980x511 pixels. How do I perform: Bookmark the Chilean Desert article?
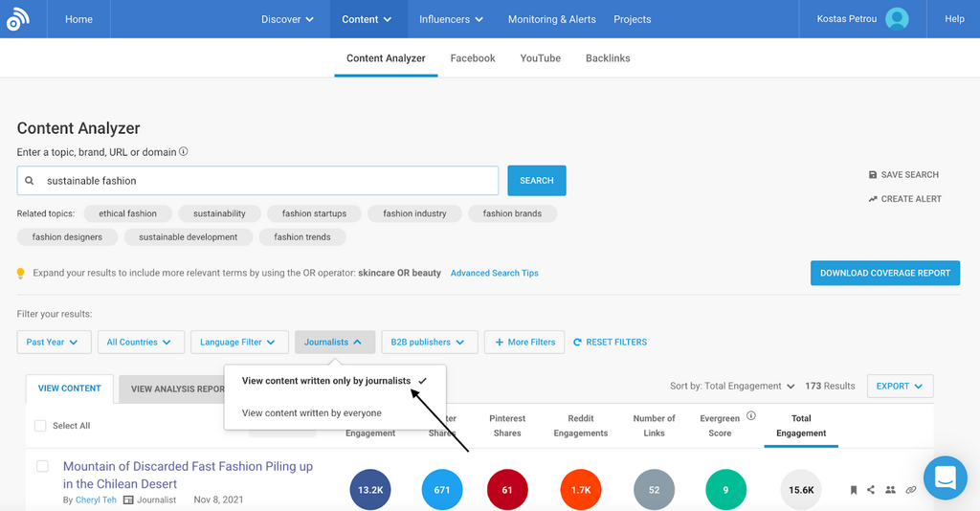pos(853,490)
